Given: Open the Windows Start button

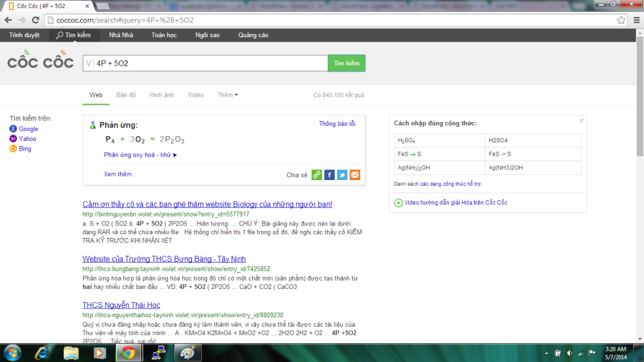Looking at the screenshot, I should [13, 353].
